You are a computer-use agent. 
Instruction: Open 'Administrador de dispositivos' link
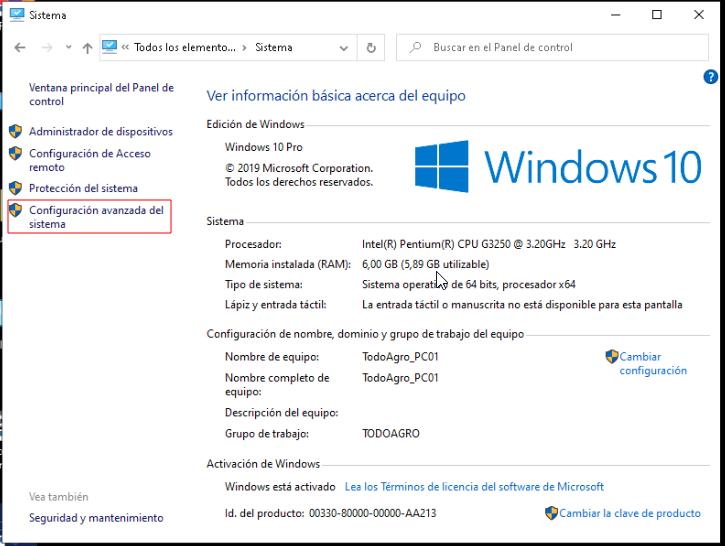(101, 132)
